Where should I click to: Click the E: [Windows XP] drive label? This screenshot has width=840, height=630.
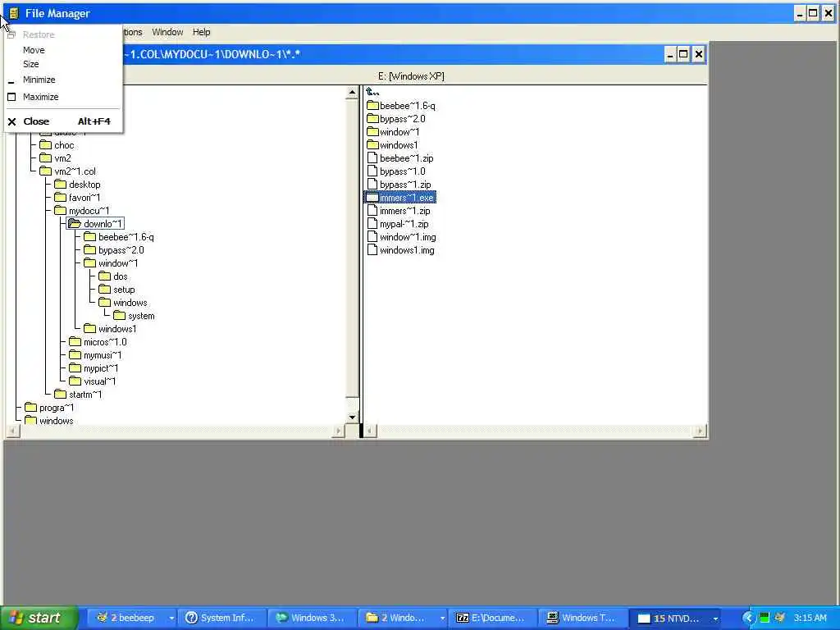pyautogui.click(x=411, y=76)
